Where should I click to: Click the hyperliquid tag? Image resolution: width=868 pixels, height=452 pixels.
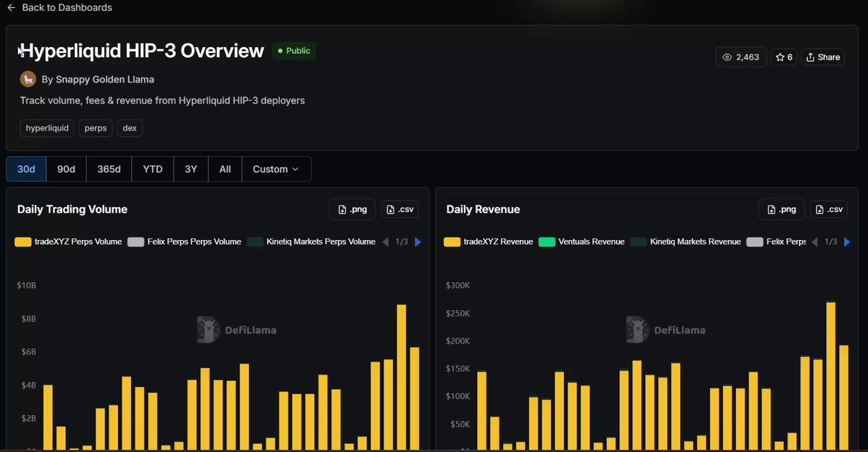(47, 128)
